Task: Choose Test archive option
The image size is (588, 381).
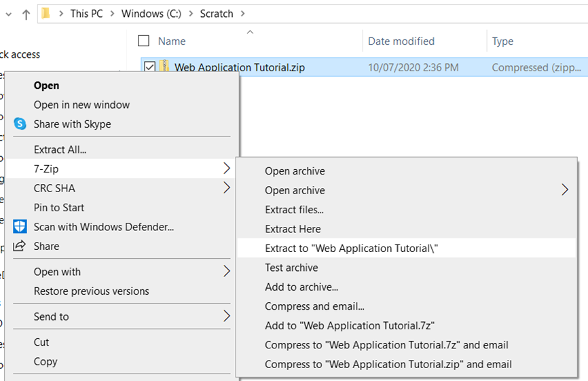Action: (x=291, y=268)
